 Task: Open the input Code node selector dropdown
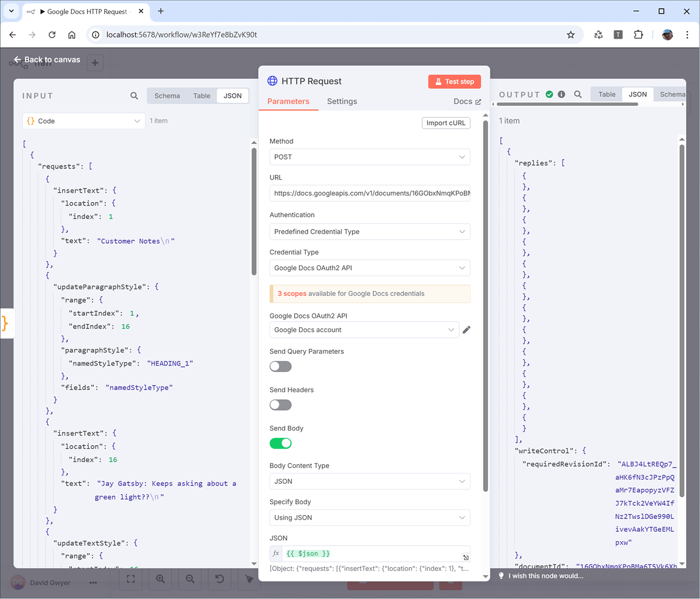(84, 121)
